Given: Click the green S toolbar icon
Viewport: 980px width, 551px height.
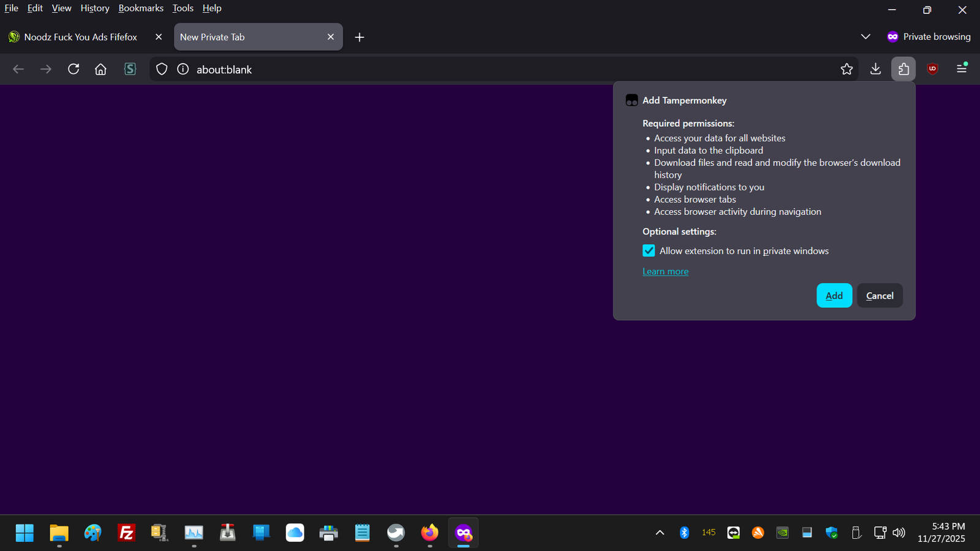Looking at the screenshot, I should [130, 69].
